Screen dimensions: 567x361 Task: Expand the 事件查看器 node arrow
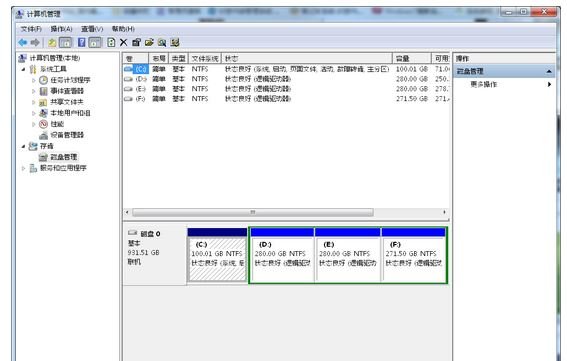tap(34, 91)
